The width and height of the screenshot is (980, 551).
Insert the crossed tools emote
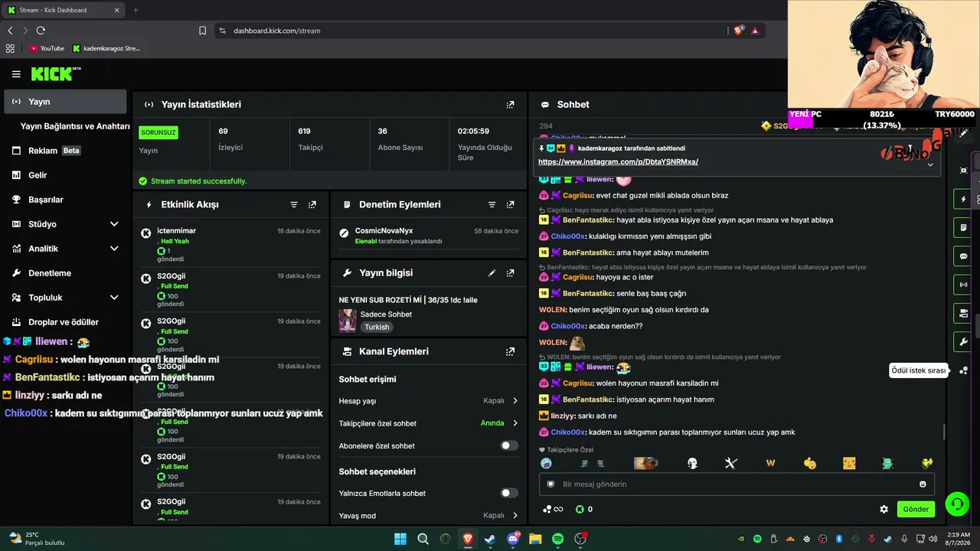click(730, 463)
